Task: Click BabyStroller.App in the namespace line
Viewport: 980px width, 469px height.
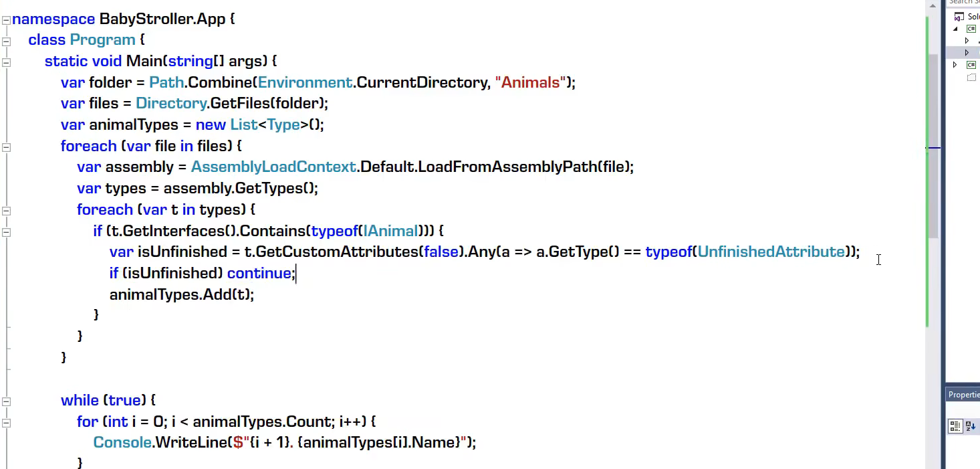Action: 162,19
